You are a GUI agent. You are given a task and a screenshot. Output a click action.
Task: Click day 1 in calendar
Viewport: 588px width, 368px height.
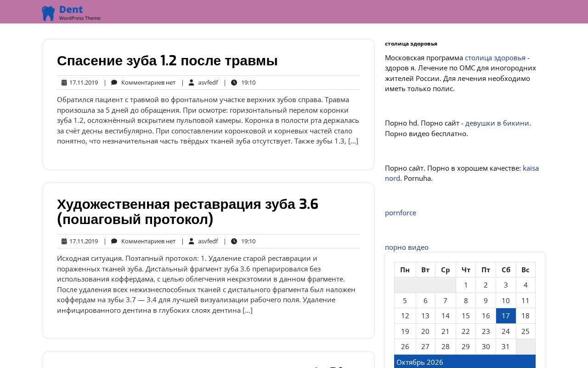[466, 285]
